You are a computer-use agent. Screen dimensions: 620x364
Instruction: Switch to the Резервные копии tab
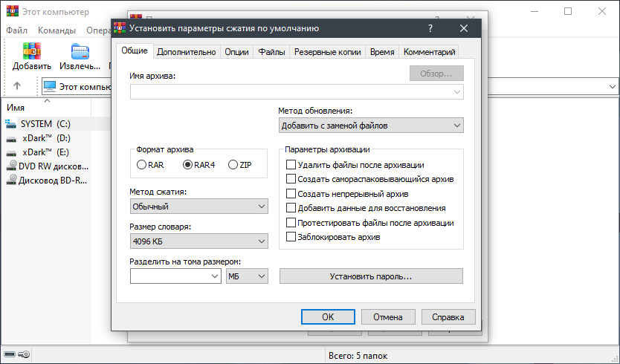point(327,52)
